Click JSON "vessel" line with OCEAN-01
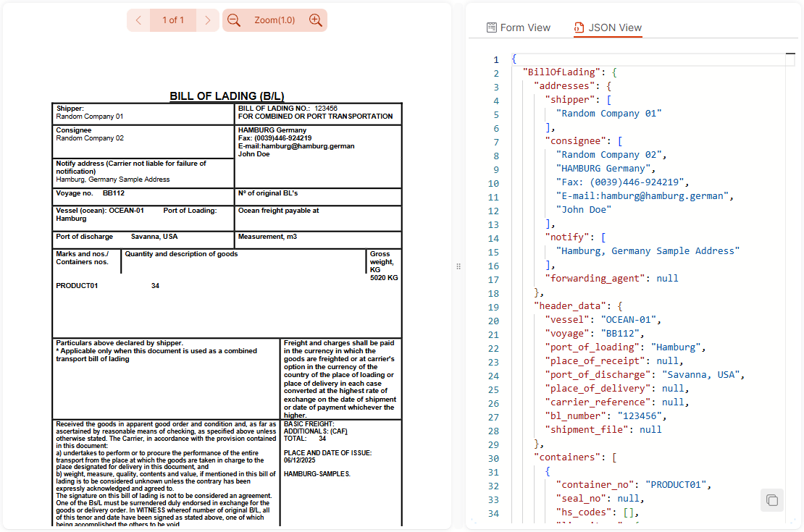 click(x=603, y=320)
